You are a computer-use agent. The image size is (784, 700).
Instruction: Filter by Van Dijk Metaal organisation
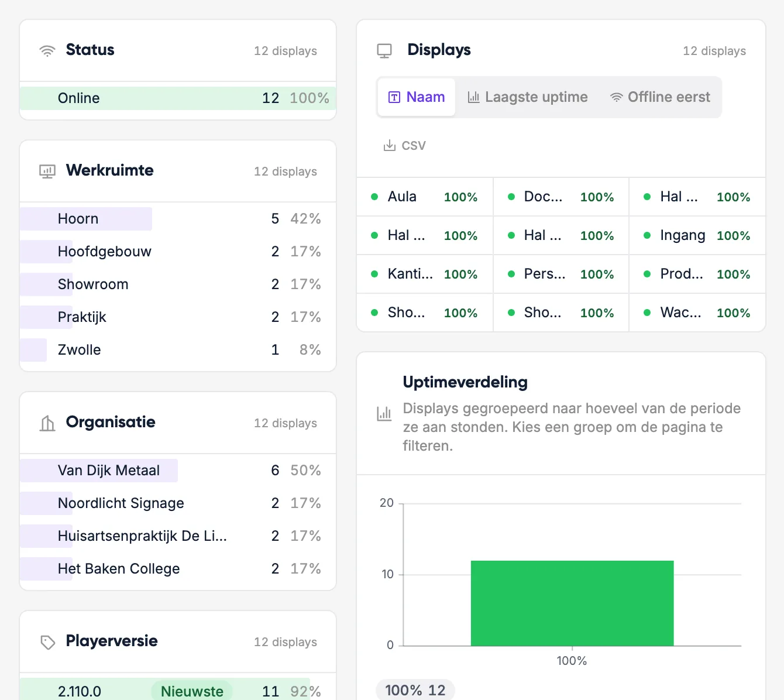[178, 471]
